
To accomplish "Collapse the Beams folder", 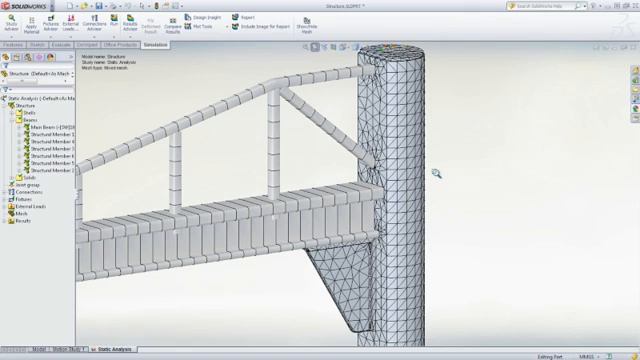I will [x=12, y=120].
